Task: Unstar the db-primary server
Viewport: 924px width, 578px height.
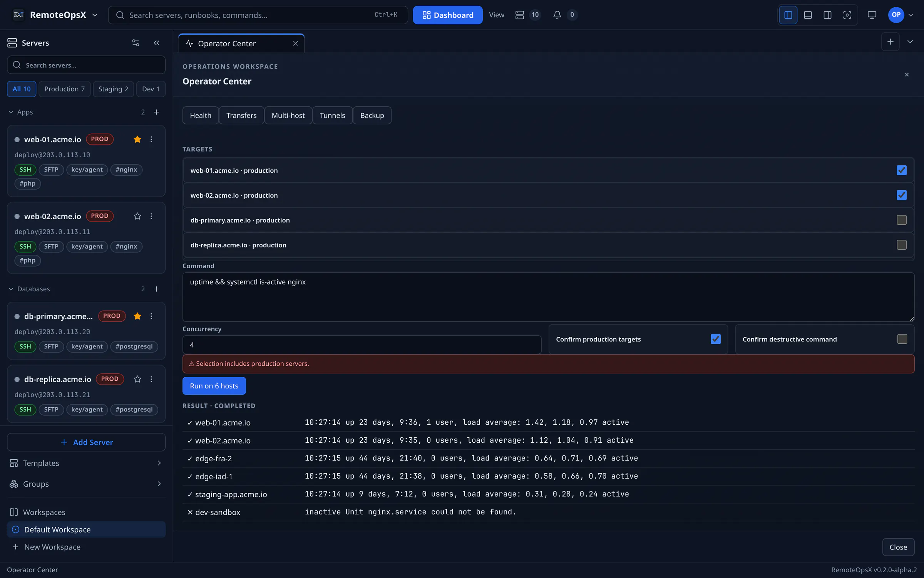Action: pos(137,316)
